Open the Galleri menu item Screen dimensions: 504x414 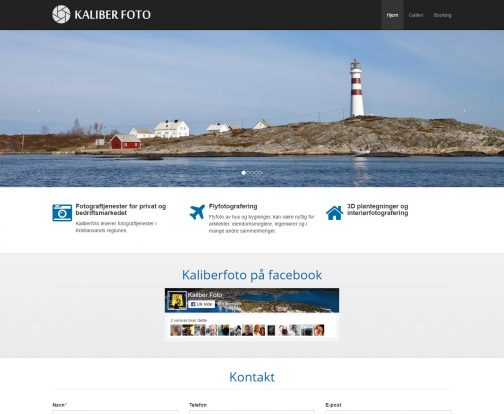tap(416, 15)
